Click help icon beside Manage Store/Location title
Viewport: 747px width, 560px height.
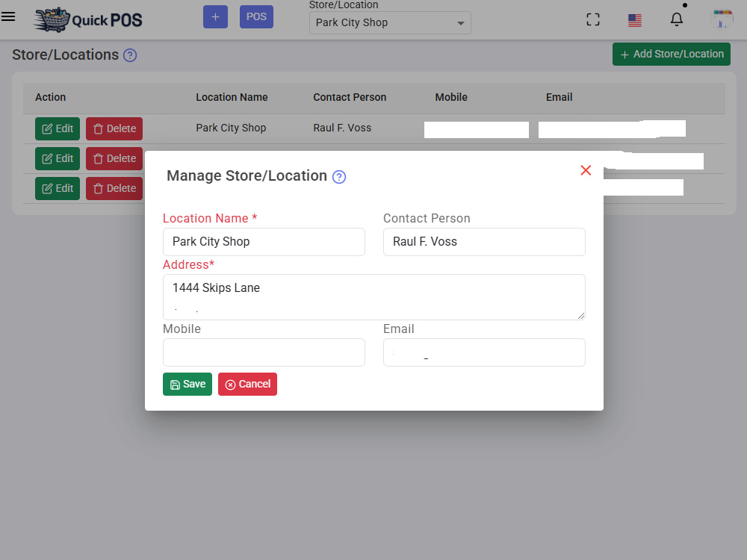(338, 177)
